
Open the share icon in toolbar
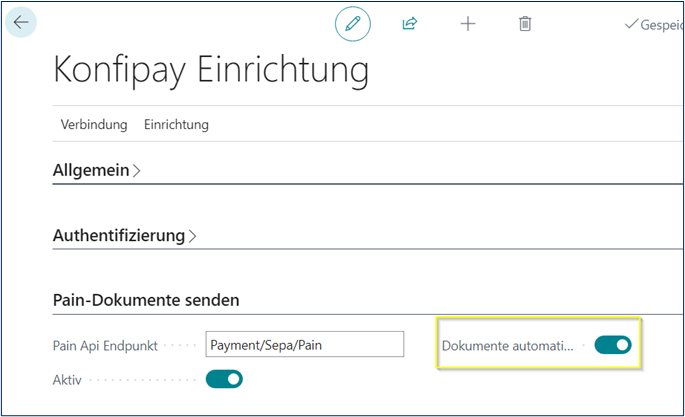pyautogui.click(x=409, y=23)
